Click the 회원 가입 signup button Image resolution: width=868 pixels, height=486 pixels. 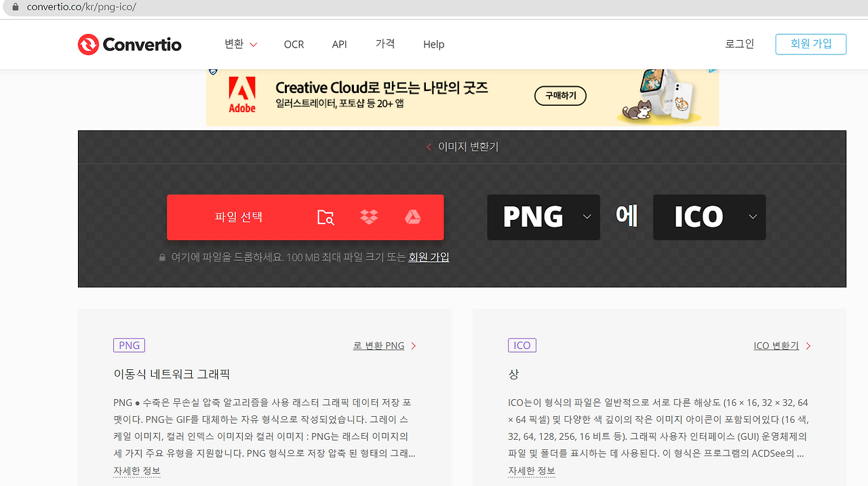pos(810,43)
